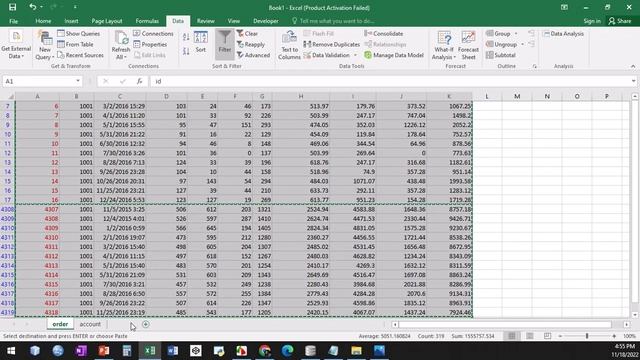Click Sign in
Screen dimensions: 640x360
[x=592, y=21]
